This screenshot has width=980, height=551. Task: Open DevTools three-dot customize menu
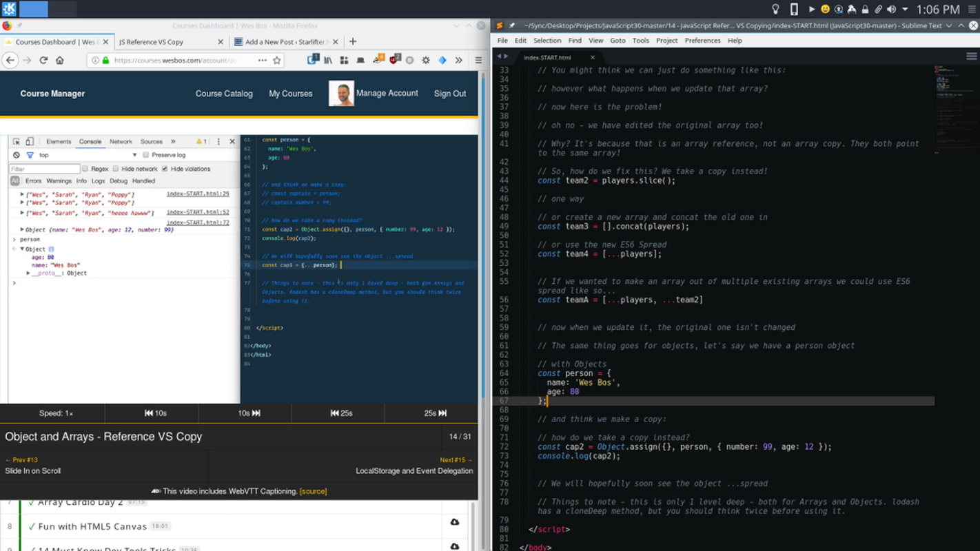pos(218,141)
